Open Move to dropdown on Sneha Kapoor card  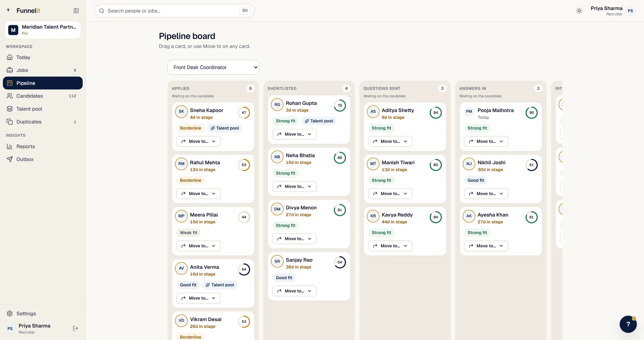tap(198, 141)
